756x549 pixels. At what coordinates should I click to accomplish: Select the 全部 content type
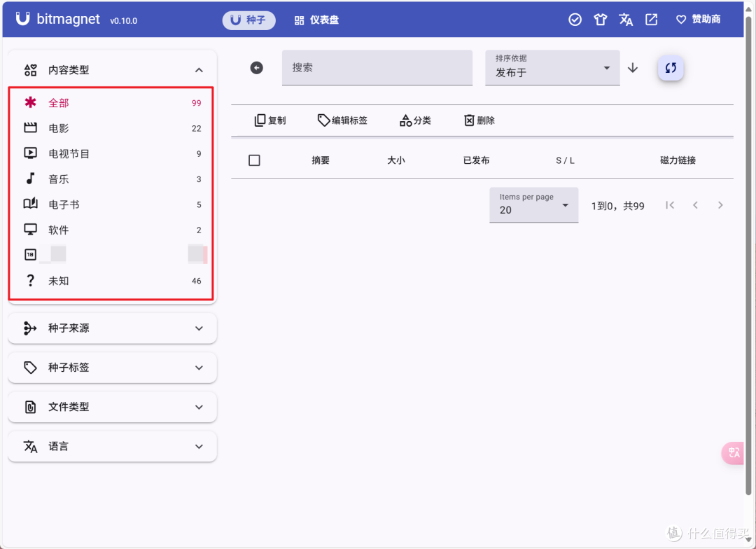(112, 103)
